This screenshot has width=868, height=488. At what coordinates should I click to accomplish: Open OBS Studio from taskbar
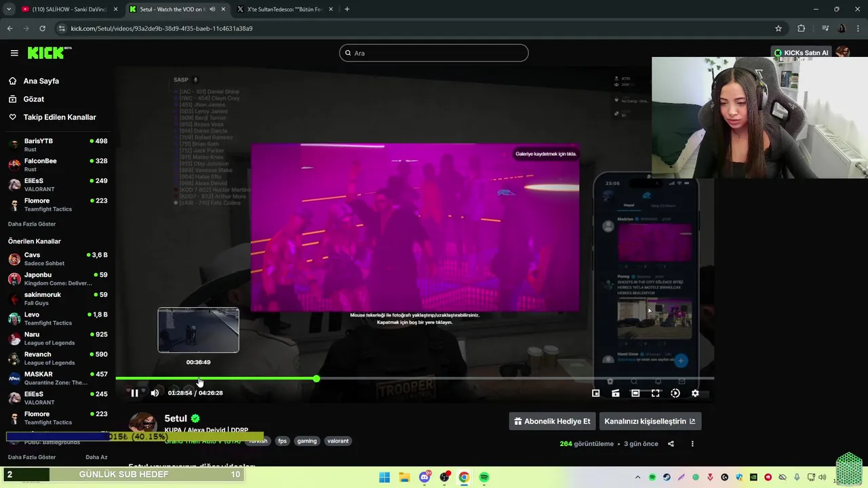(x=444, y=477)
